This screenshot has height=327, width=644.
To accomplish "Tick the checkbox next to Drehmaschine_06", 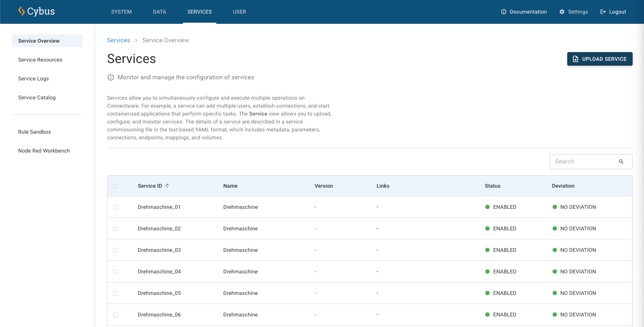I will (115, 315).
